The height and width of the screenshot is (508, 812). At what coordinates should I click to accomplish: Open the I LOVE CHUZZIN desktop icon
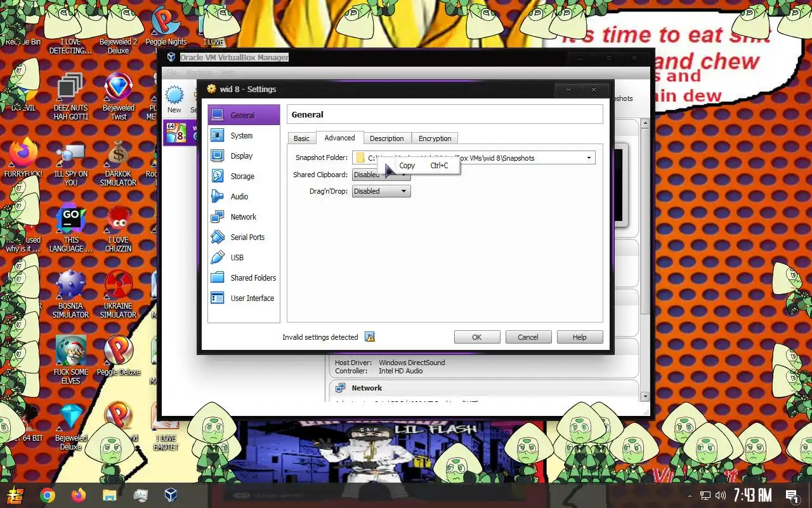point(118,229)
